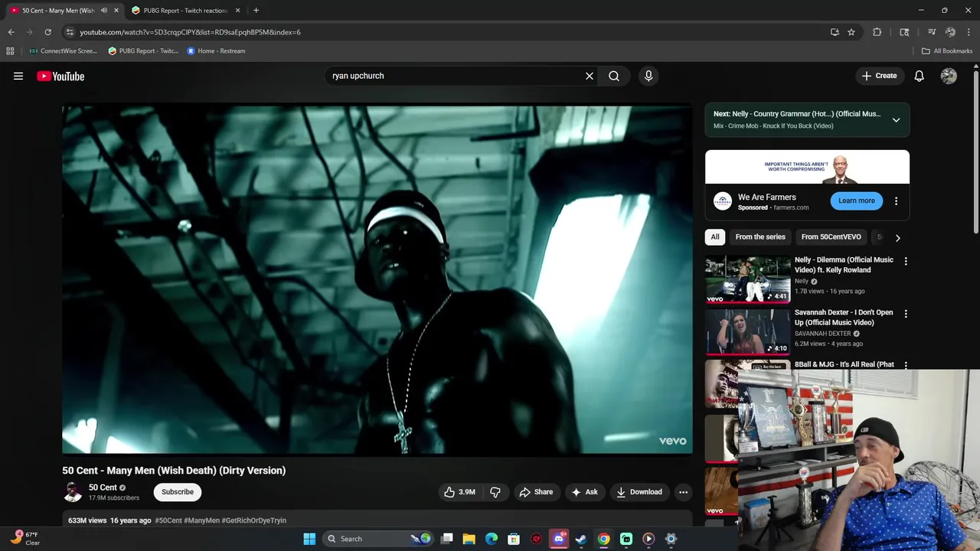
Task: Dislike the Many Men video
Action: pyautogui.click(x=495, y=492)
